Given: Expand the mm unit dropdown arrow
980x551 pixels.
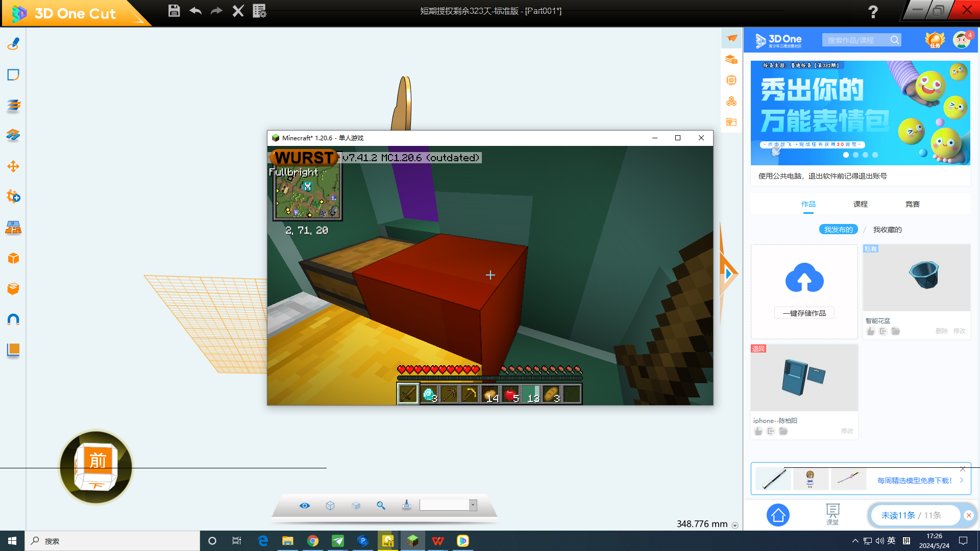Looking at the screenshot, I should pyautogui.click(x=735, y=525).
